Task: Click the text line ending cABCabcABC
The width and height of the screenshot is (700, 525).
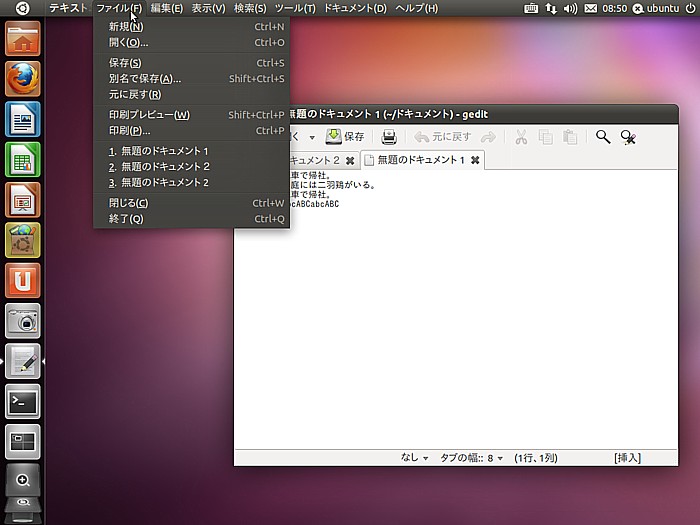Action: coord(315,204)
